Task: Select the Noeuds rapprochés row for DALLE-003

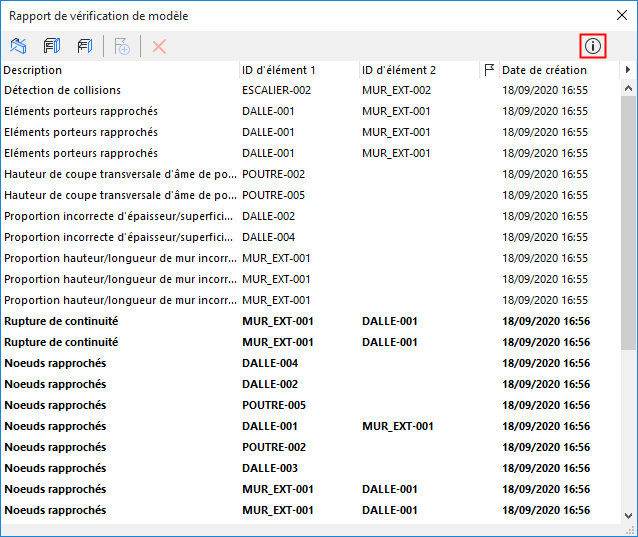Action: 311,468
